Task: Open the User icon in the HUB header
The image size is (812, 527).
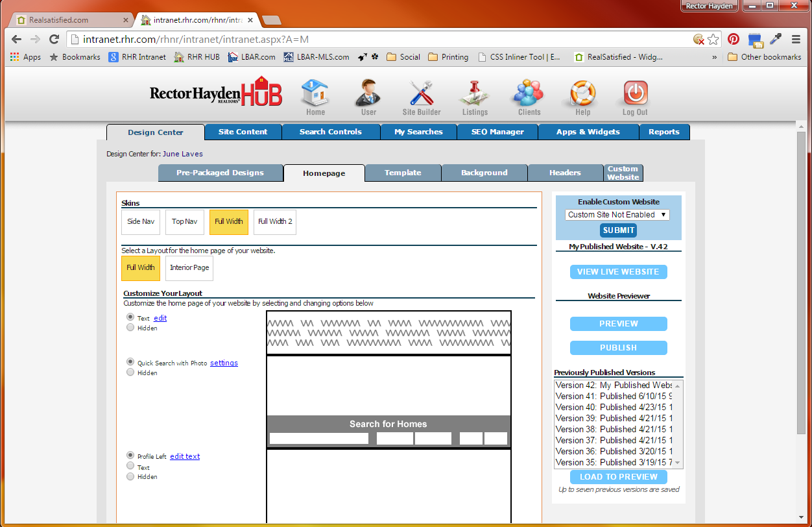Action: coord(368,97)
